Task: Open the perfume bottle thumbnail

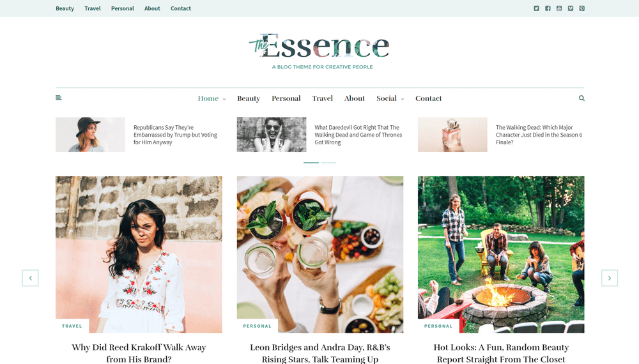Action: [x=452, y=135]
